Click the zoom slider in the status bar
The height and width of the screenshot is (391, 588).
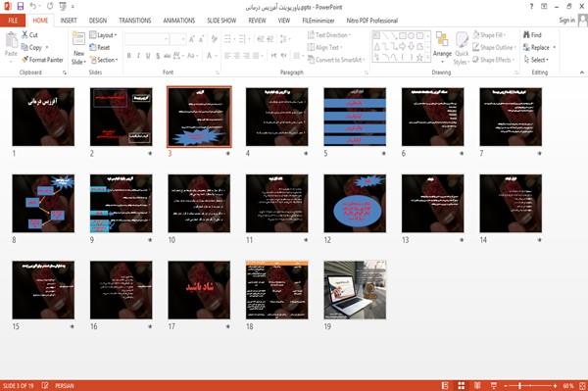530,386
